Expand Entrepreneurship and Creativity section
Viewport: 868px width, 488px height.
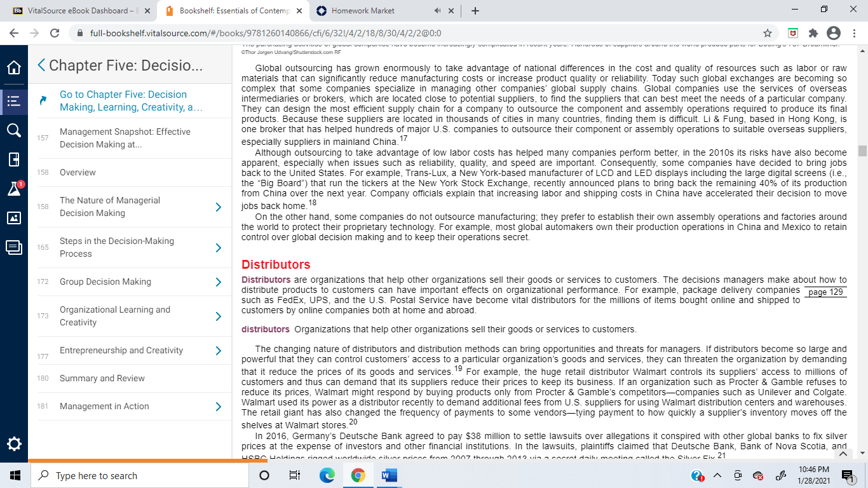218,350
